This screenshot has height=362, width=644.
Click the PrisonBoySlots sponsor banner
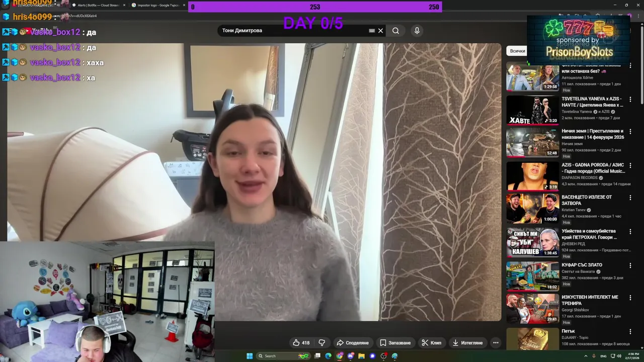(x=579, y=41)
